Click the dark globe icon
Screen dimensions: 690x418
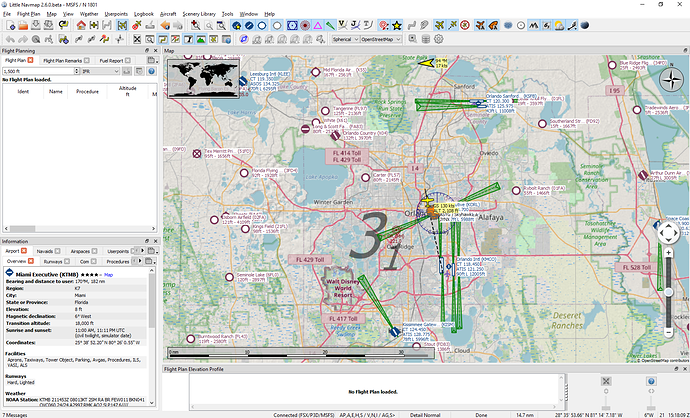click(x=585, y=26)
